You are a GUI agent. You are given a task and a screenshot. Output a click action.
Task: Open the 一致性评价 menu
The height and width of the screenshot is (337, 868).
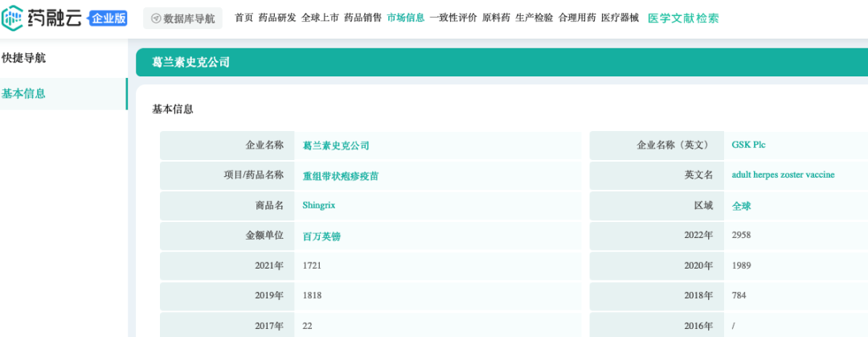click(453, 18)
